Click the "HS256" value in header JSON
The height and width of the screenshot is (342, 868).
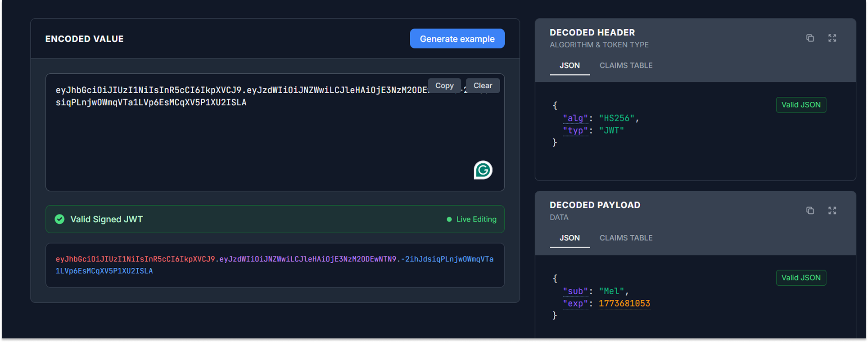616,118
